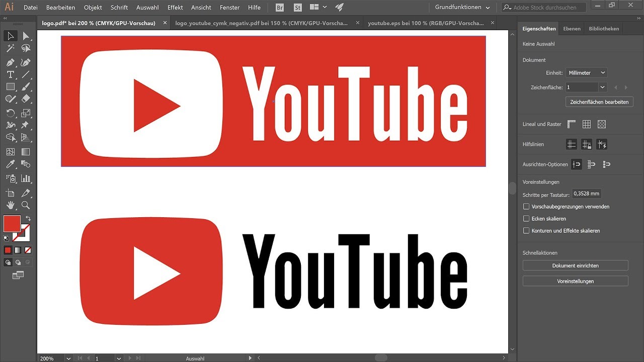Select the Lasso tool

pyautogui.click(x=26, y=48)
